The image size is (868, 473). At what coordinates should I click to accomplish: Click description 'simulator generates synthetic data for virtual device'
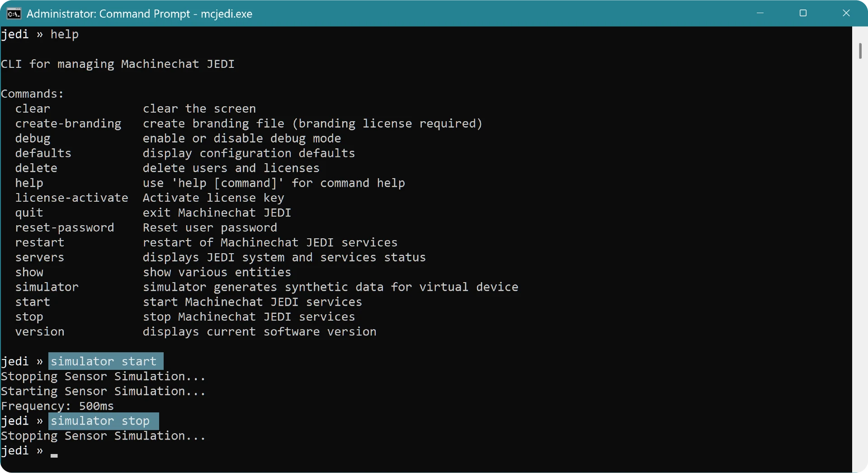pyautogui.click(x=330, y=287)
